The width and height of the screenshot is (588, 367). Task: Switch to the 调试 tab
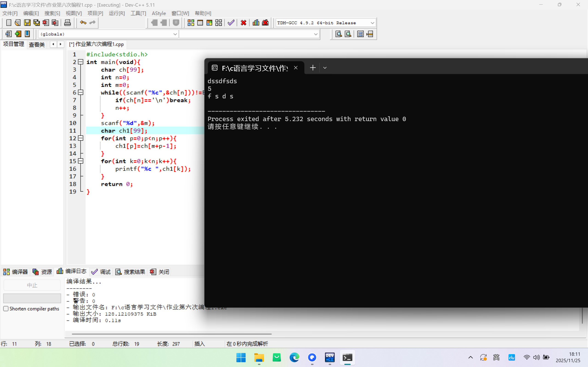point(101,272)
